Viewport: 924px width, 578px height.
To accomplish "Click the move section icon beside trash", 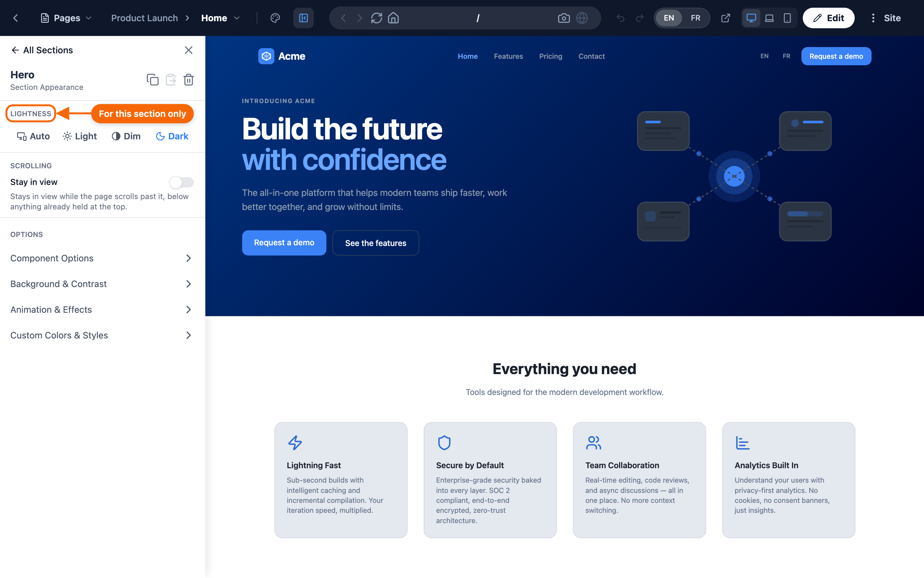I will coord(171,80).
